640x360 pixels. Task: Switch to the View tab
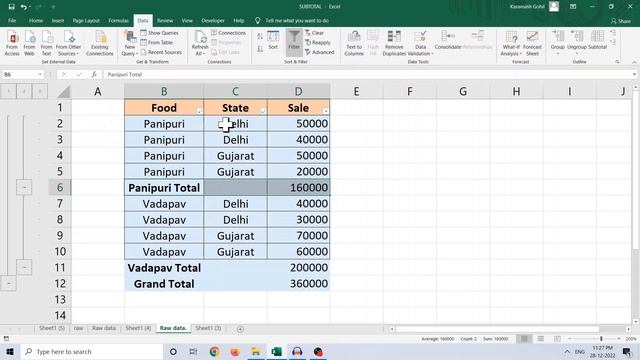click(x=187, y=20)
